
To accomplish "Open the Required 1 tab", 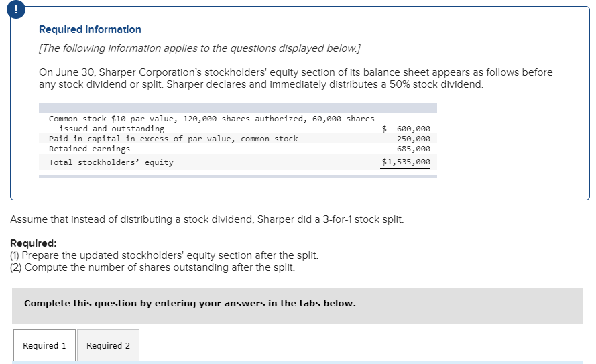I will (44, 345).
